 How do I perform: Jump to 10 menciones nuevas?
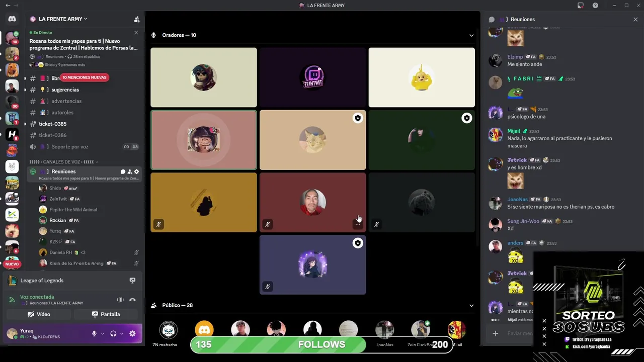84,77
